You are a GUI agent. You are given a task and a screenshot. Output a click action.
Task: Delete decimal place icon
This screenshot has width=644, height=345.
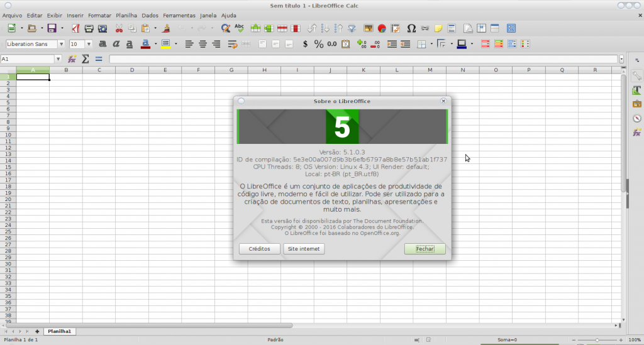tap(375, 44)
